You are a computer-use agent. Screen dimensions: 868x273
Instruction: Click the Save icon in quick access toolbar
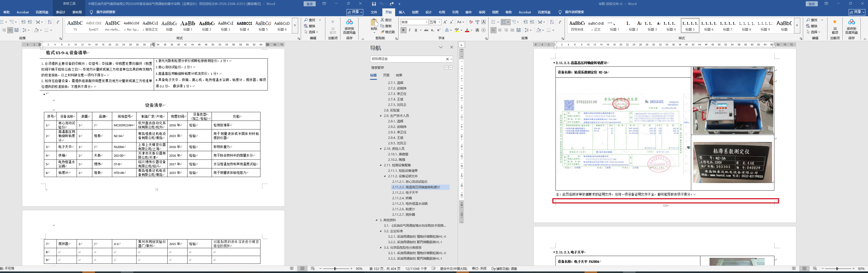click(374, 4)
